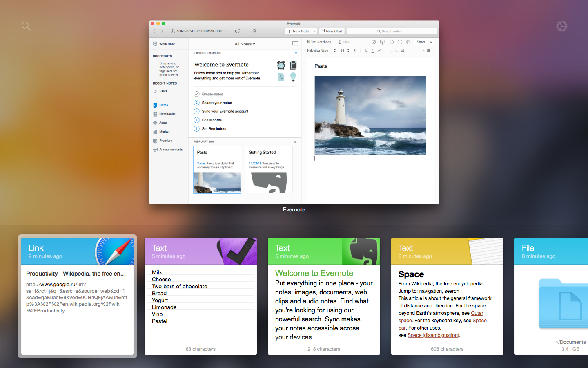The width and height of the screenshot is (588, 368).
Task: Open Premium in the sidebar
Action: [165, 140]
